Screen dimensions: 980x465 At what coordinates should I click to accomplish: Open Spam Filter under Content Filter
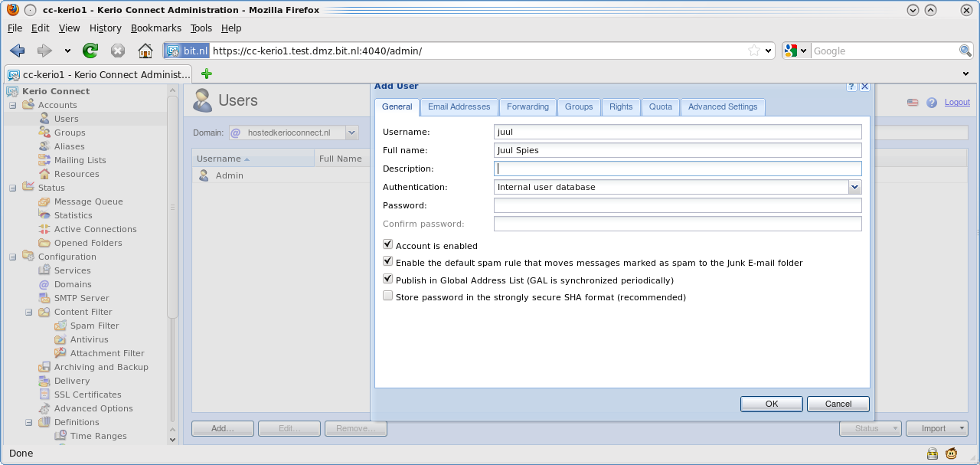point(94,326)
